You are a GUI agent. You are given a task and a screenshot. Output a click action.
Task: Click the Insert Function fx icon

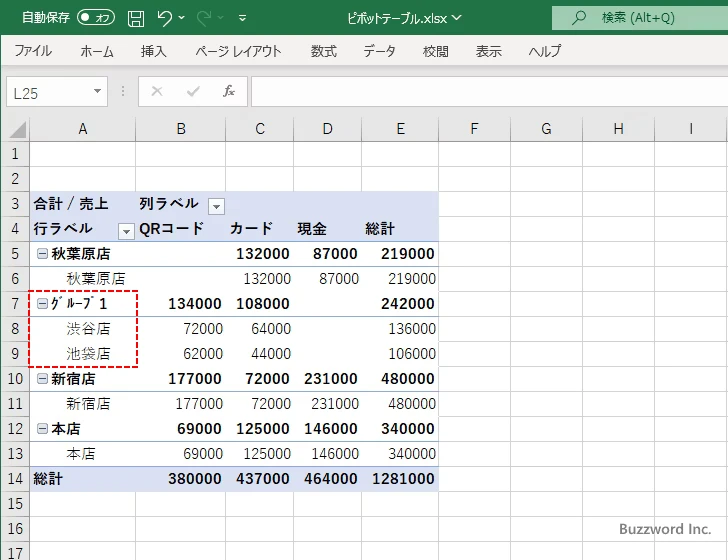[x=229, y=91]
